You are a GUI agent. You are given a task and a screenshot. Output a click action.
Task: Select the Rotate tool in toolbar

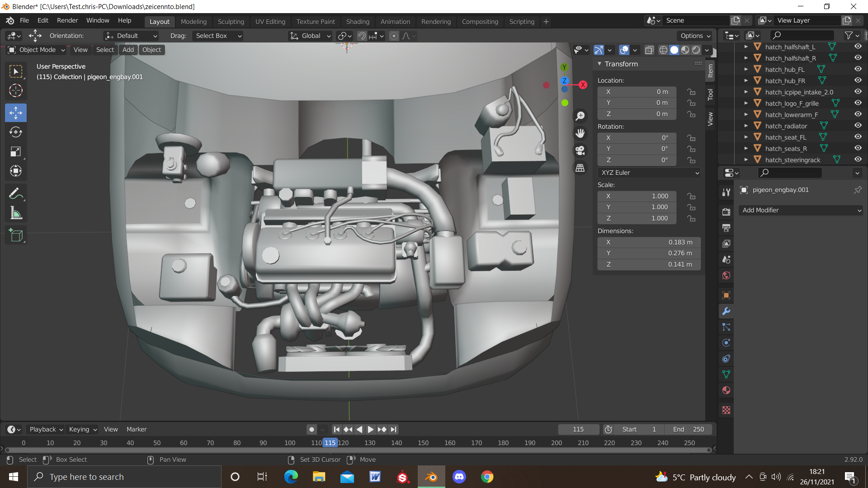point(16,132)
